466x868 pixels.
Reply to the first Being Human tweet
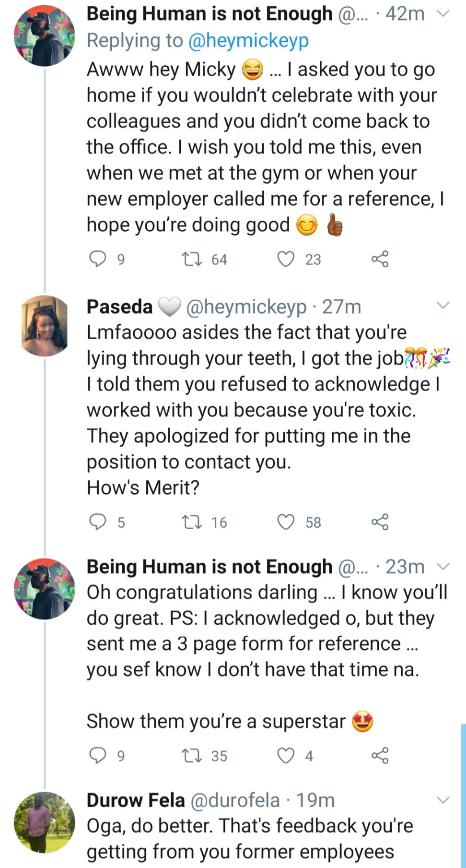pyautogui.click(x=98, y=259)
